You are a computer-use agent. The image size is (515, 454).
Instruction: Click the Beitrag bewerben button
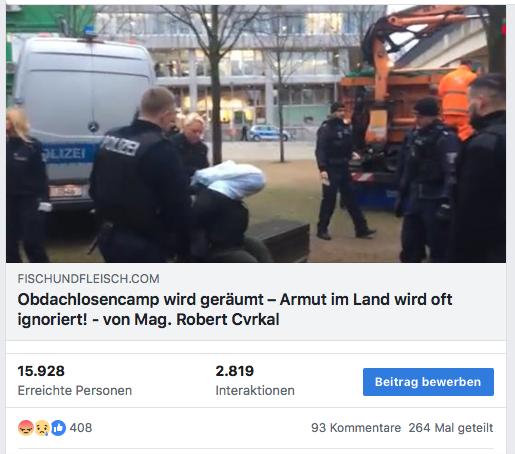point(428,382)
